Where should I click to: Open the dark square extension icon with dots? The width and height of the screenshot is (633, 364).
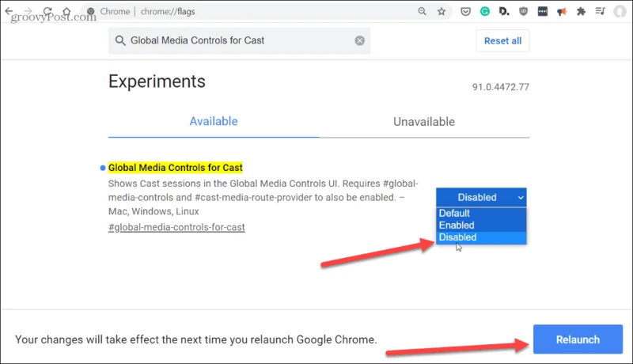(x=543, y=11)
